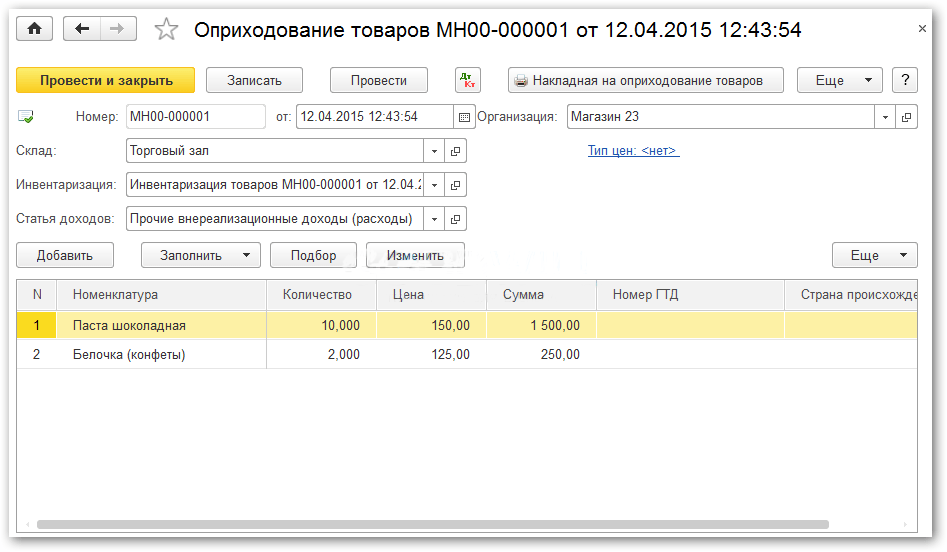
Task: Open the Склад field record
Action: pyautogui.click(x=456, y=151)
